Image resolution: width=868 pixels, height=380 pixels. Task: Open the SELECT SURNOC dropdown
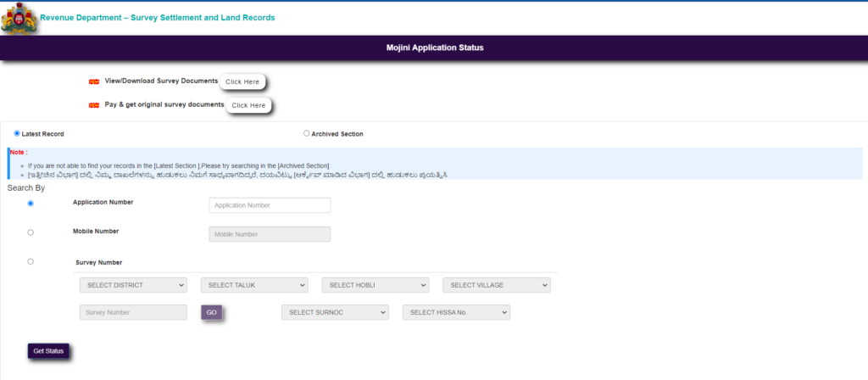335,312
